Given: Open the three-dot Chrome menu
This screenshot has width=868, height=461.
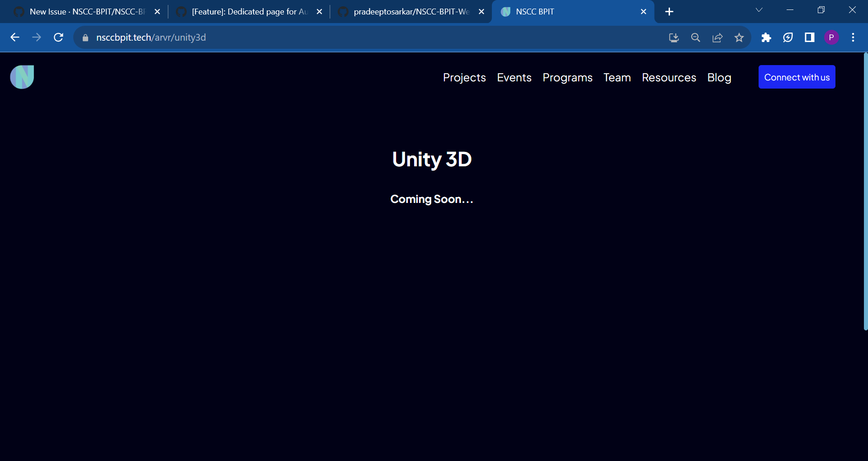Looking at the screenshot, I should click(853, 38).
